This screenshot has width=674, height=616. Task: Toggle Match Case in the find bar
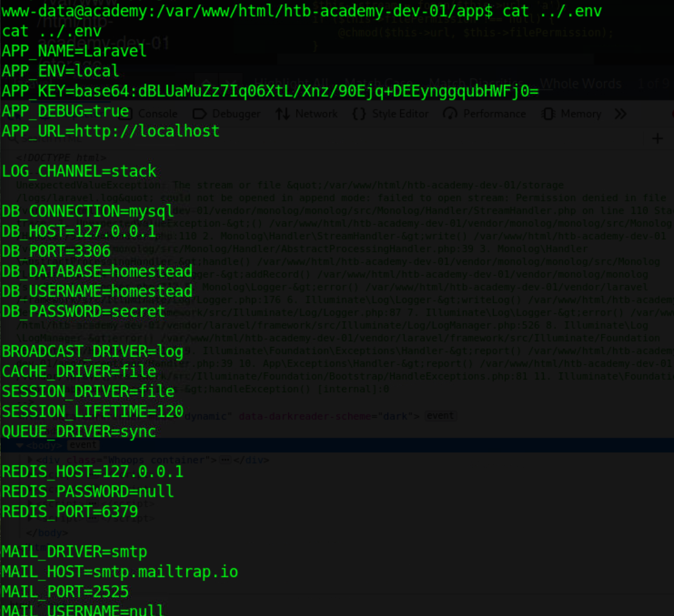379,83
